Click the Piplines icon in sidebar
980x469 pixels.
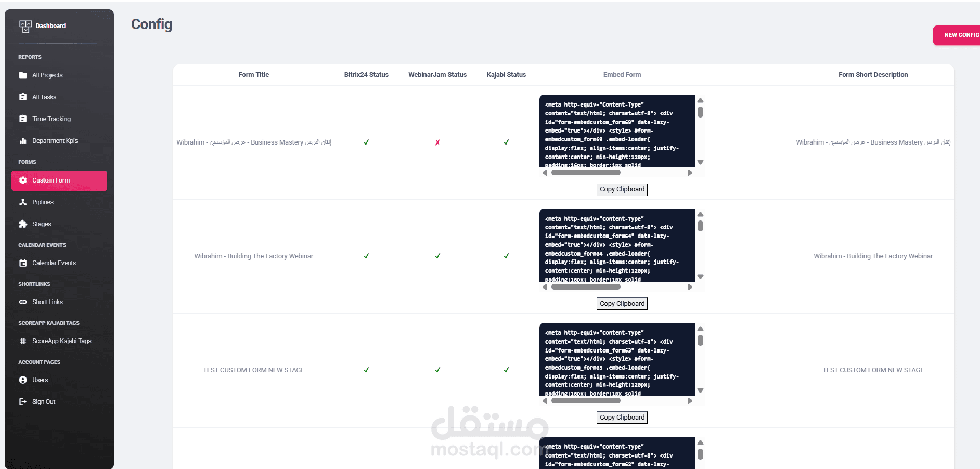[23, 202]
